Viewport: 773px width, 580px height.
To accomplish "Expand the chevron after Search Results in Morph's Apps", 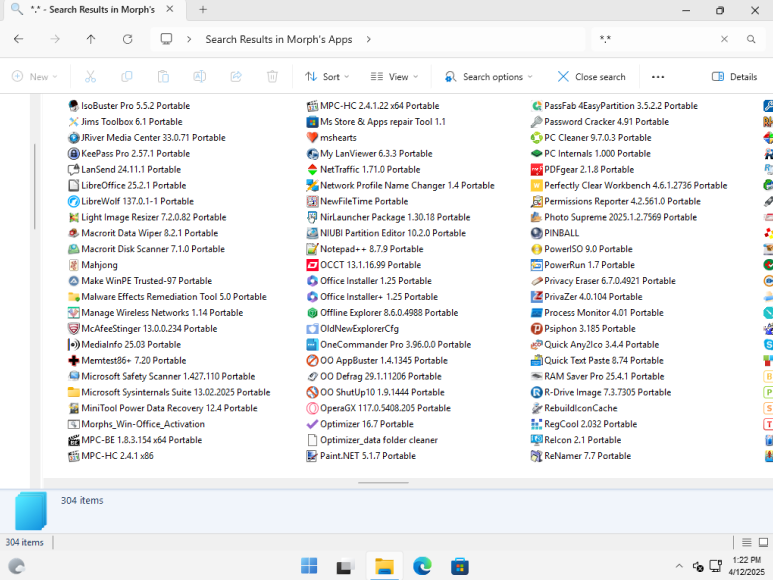I will pyautogui.click(x=369, y=39).
